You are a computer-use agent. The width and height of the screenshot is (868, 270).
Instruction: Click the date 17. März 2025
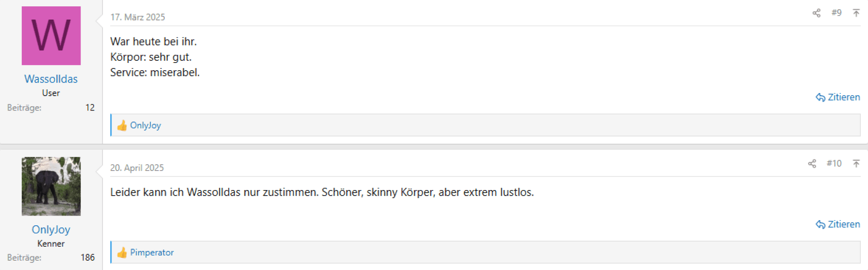pyautogui.click(x=138, y=17)
